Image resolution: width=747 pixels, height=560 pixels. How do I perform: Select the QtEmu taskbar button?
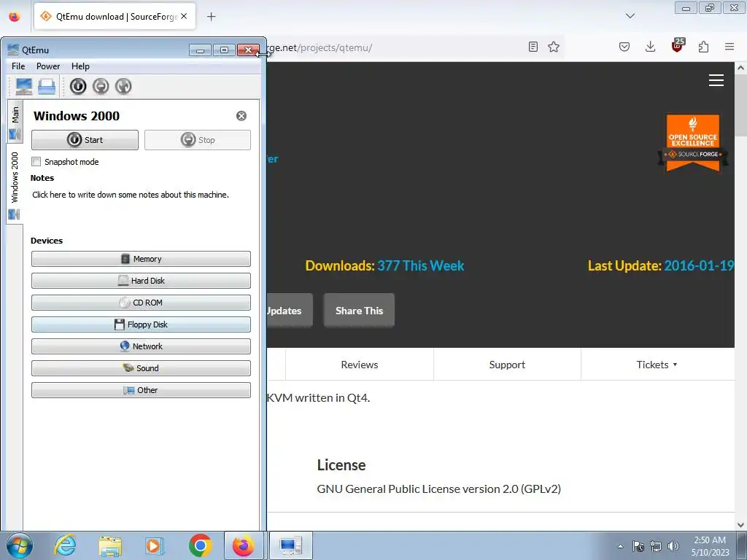click(x=291, y=545)
